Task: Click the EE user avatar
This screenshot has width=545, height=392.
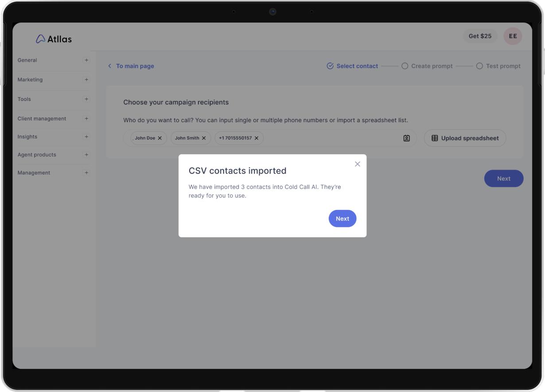Action: (513, 36)
